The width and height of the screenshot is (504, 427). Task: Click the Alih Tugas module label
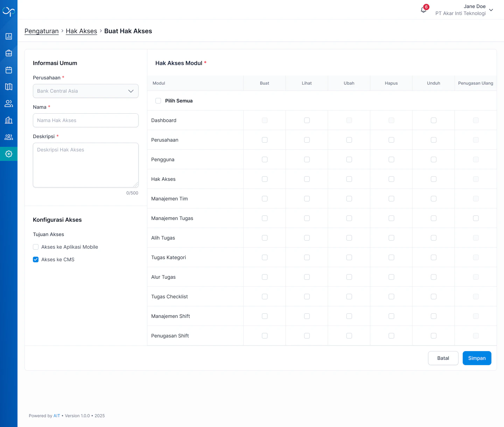163,238
